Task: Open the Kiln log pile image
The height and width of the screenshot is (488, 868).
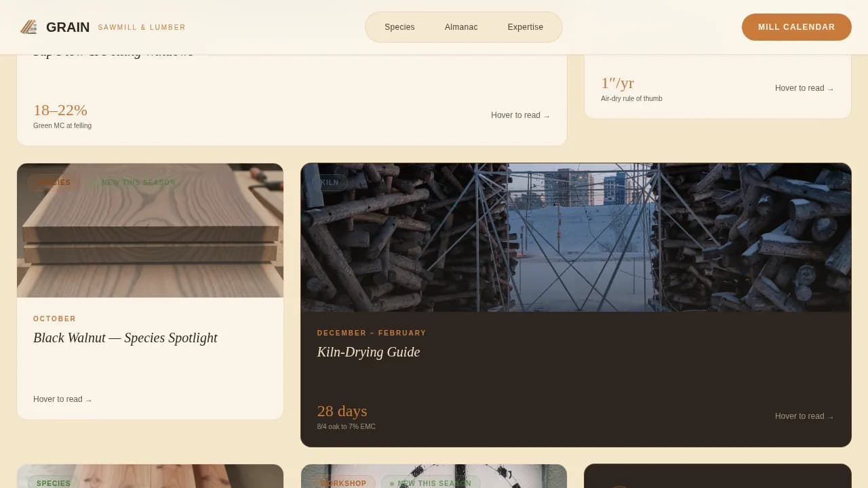Action: point(576,237)
